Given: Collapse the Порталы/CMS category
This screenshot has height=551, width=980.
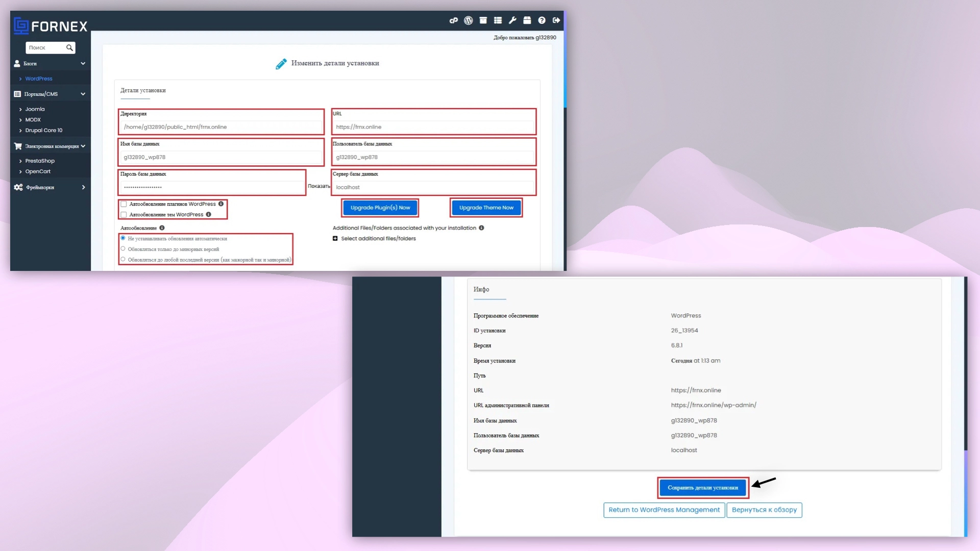Looking at the screenshot, I should pyautogui.click(x=83, y=94).
